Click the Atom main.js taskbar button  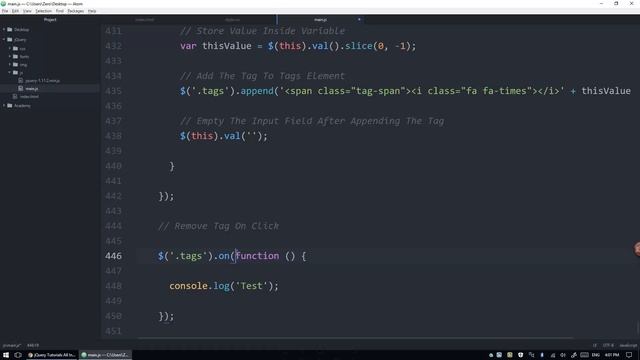[x=105, y=355]
